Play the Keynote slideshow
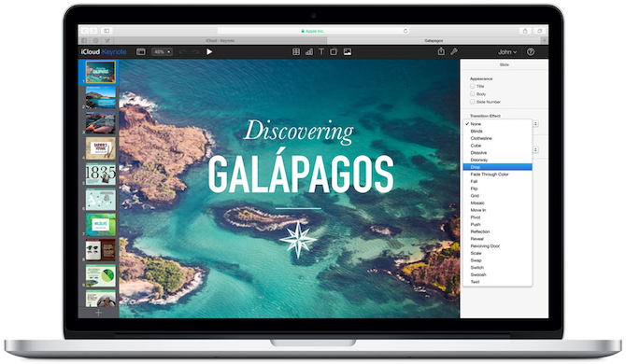This screenshot has height=364, width=626. point(209,52)
